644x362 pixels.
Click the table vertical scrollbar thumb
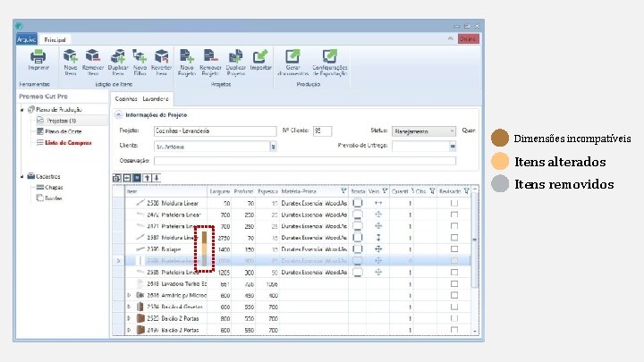(475, 240)
